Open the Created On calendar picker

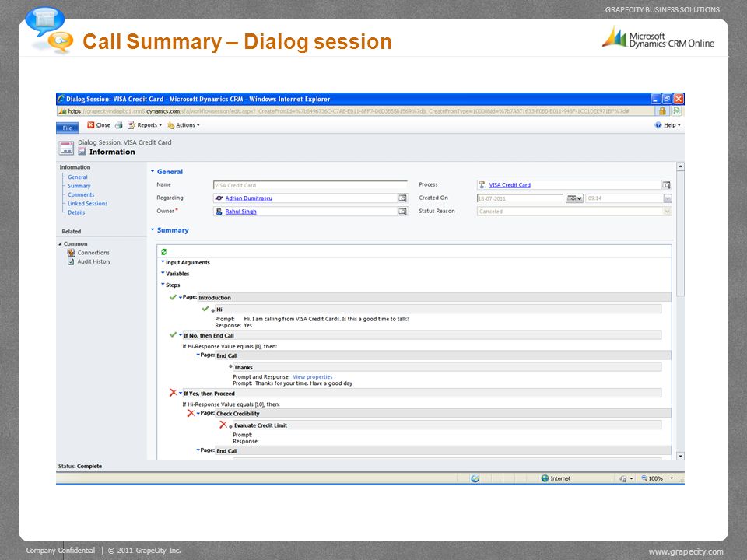pyautogui.click(x=574, y=198)
